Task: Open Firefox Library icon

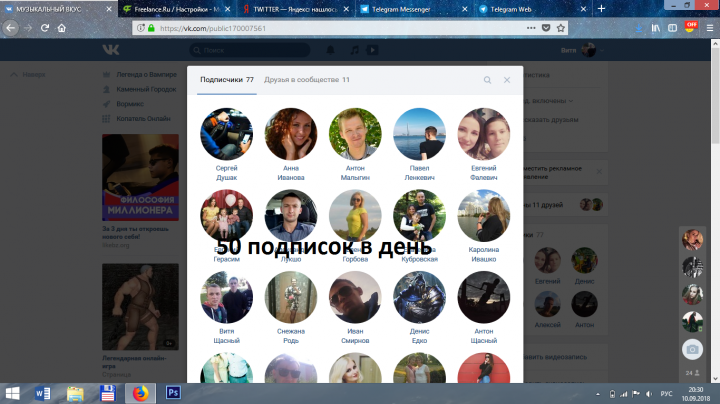Action: point(656,28)
